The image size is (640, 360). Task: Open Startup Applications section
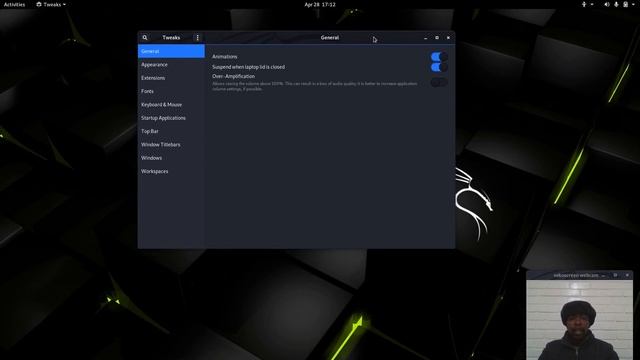point(171,118)
